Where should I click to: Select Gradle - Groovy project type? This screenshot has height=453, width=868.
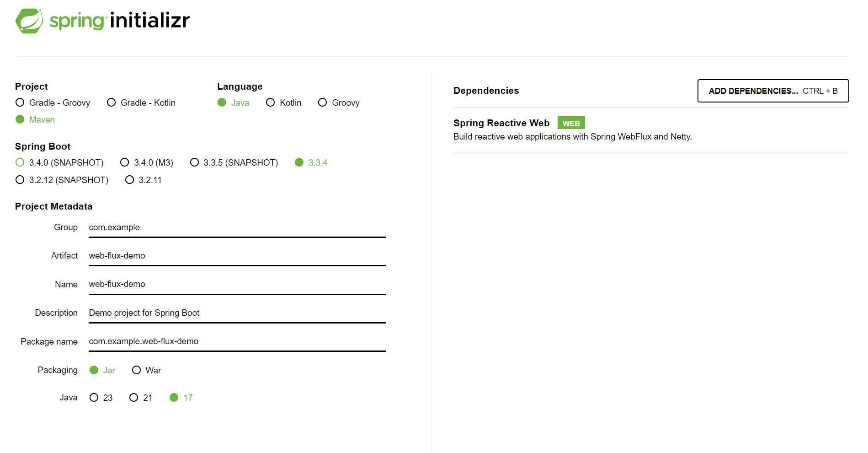53,102
